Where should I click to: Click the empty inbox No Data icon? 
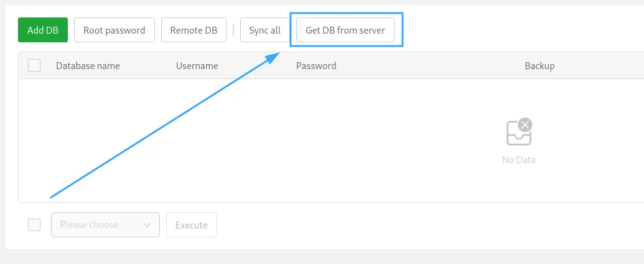tap(519, 132)
